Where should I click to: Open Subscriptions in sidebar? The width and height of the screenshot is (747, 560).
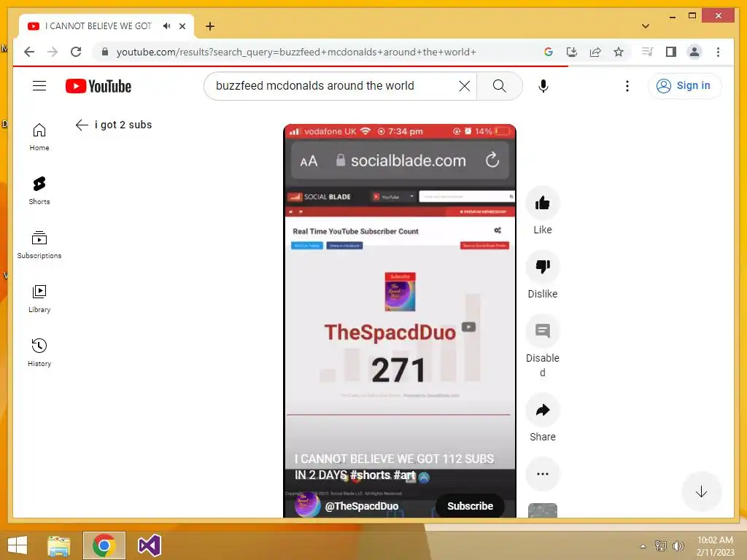coord(39,245)
